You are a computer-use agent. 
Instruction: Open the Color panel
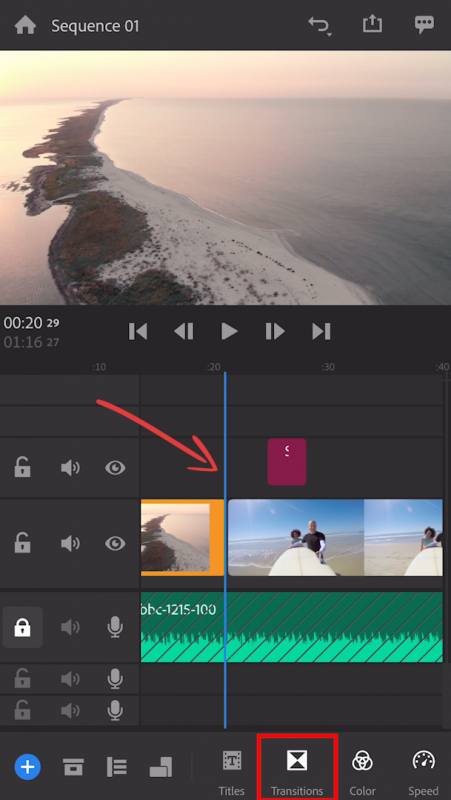(x=362, y=773)
